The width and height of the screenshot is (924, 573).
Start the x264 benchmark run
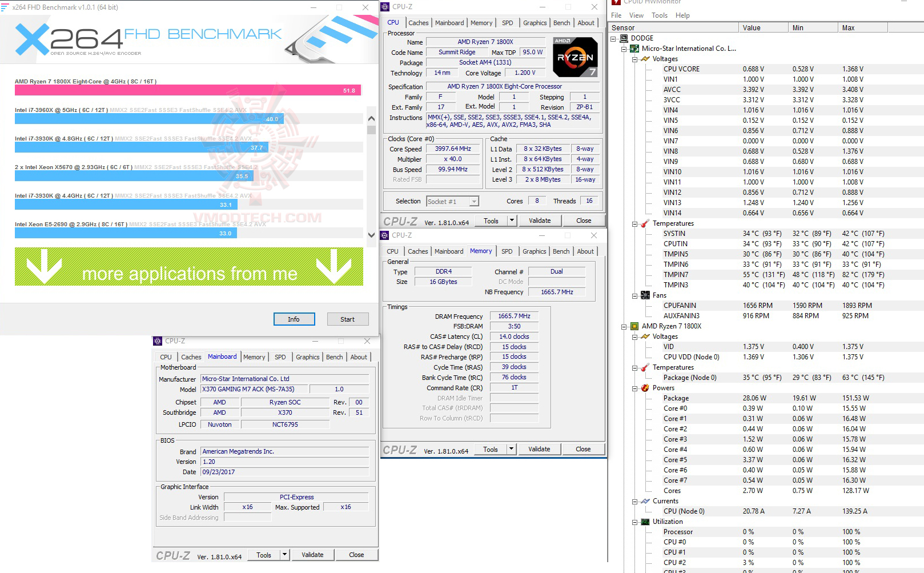[x=347, y=319]
